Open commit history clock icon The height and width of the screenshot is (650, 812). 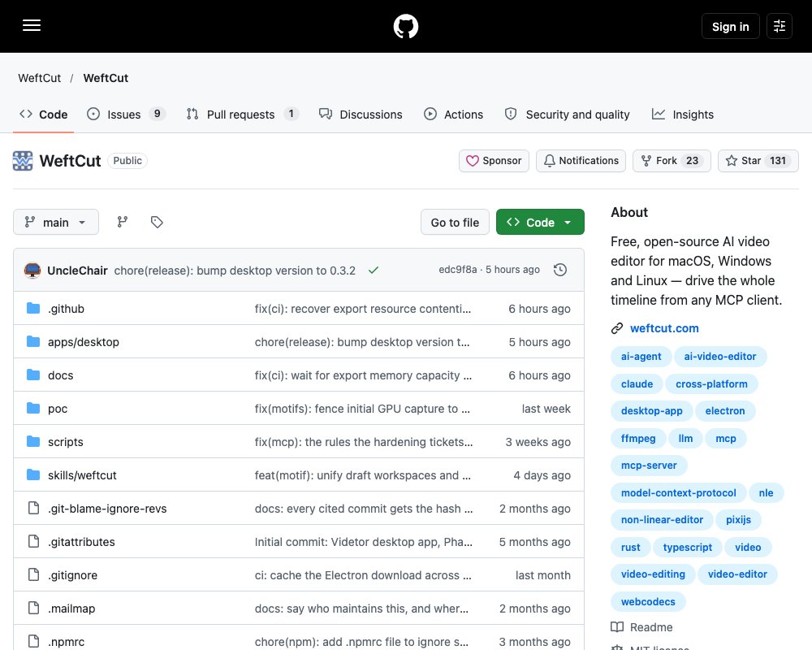coord(559,270)
